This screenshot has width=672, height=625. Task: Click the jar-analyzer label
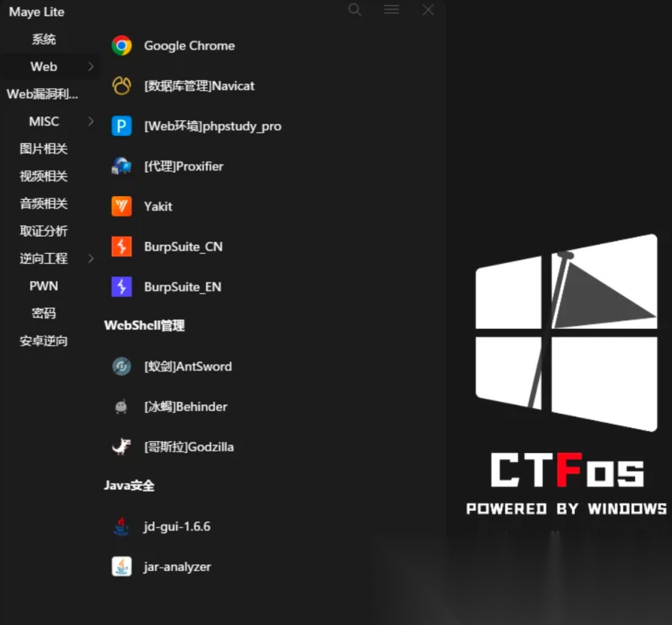pyautogui.click(x=177, y=567)
